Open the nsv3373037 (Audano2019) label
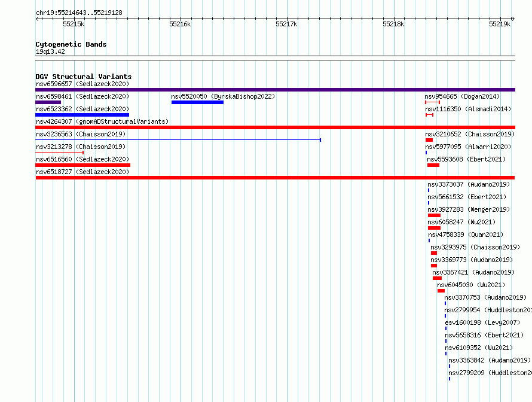The width and height of the screenshot is (532, 402). 469,184
